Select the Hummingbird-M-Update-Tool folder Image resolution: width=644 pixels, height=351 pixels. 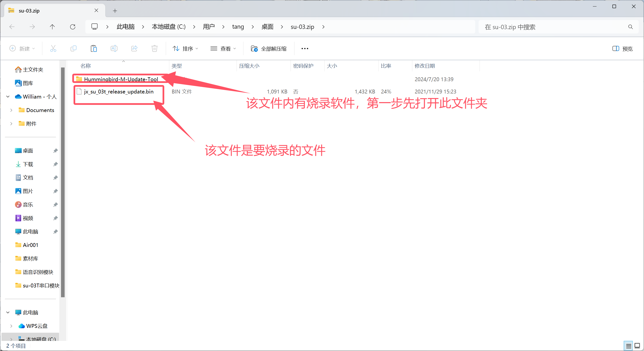click(121, 79)
